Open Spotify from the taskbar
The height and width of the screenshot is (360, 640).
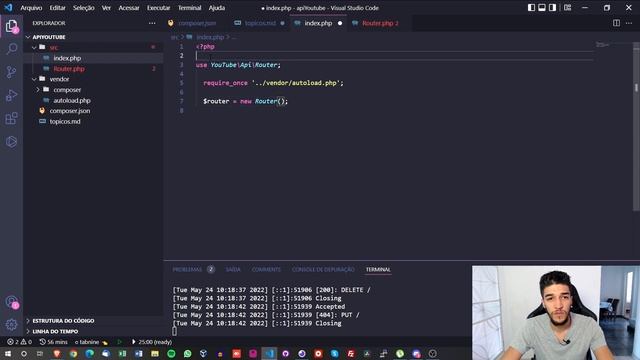tap(171, 353)
